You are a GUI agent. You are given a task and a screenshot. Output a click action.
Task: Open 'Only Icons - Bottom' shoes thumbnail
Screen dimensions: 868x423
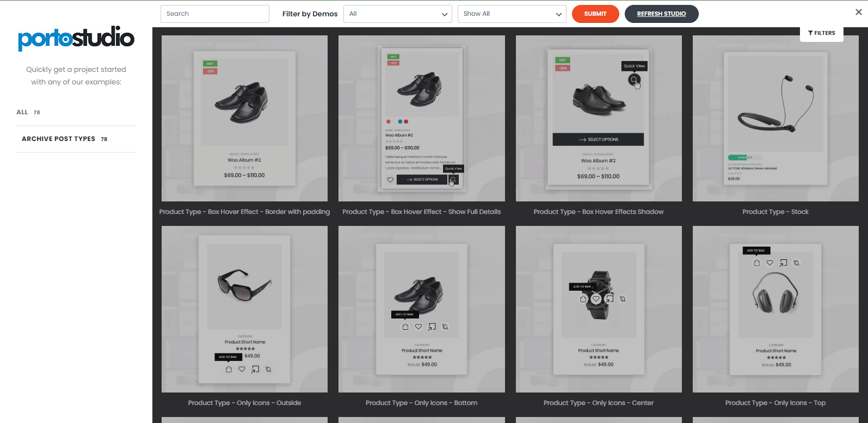[422, 309]
